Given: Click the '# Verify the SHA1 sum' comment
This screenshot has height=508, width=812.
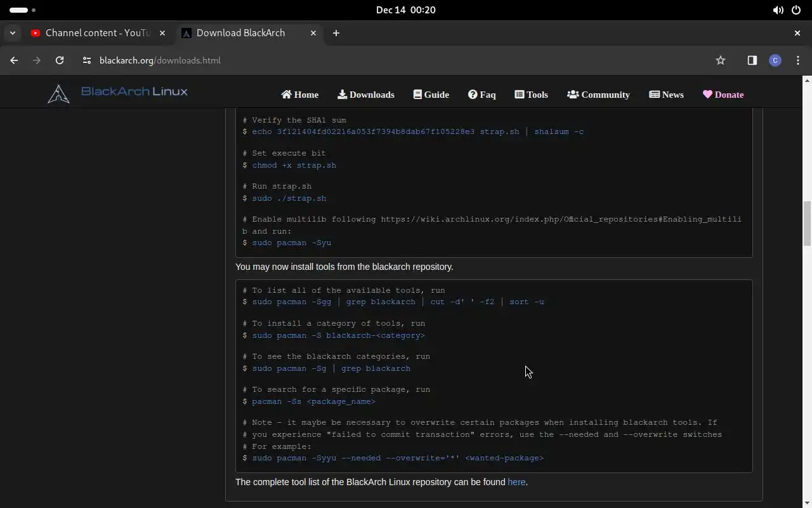Looking at the screenshot, I should click(294, 120).
